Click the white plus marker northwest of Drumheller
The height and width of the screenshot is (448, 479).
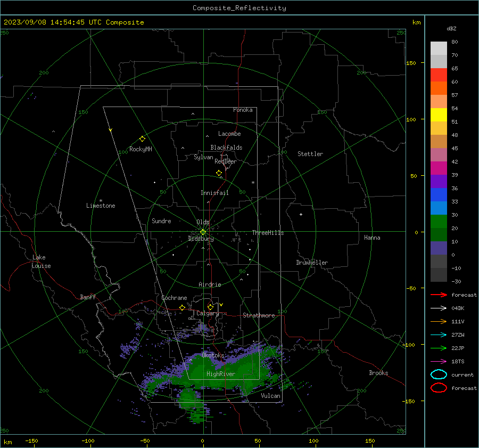(301, 214)
